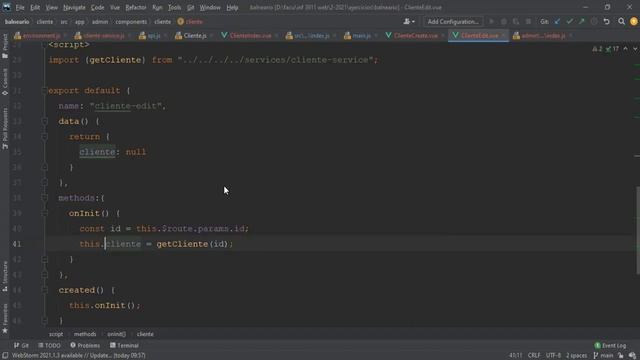Click admin in navigation breadcrumb
640x360 pixels.
pyautogui.click(x=100, y=22)
